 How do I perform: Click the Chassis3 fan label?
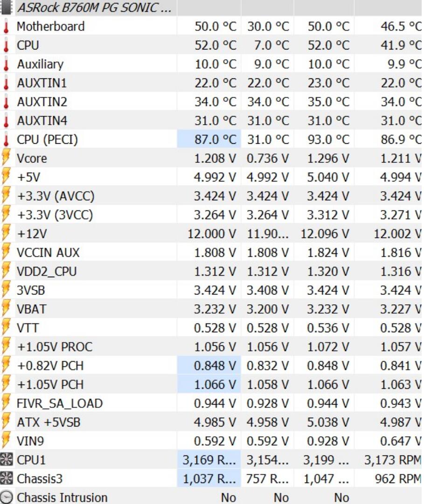click(x=40, y=479)
